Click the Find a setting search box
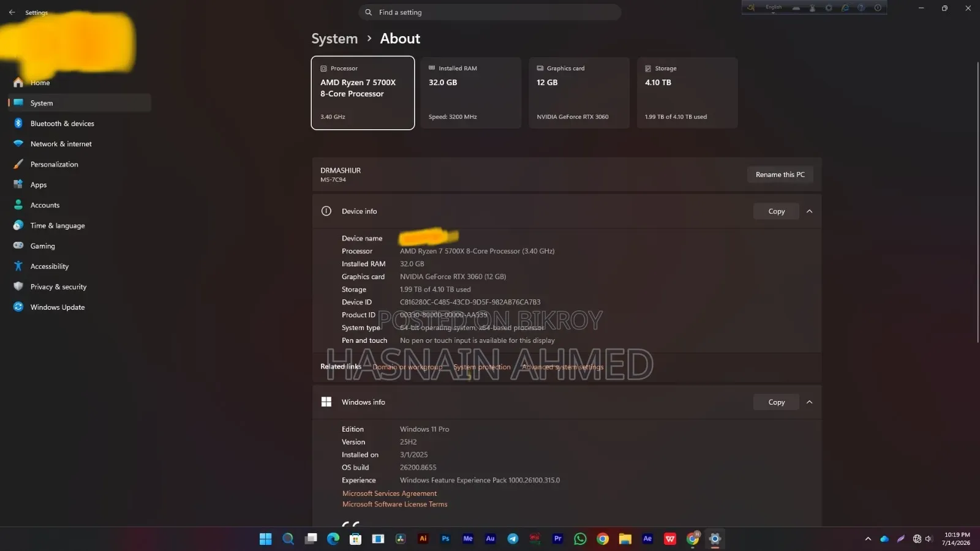 [x=490, y=12]
